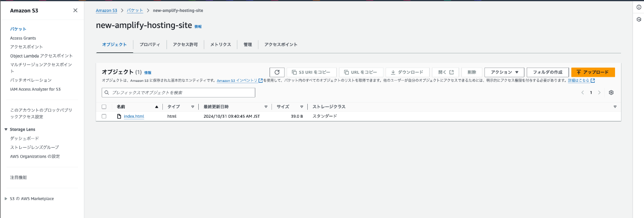The height and width of the screenshot is (218, 644).
Task: Click the 削除 button
Action: pos(472,72)
